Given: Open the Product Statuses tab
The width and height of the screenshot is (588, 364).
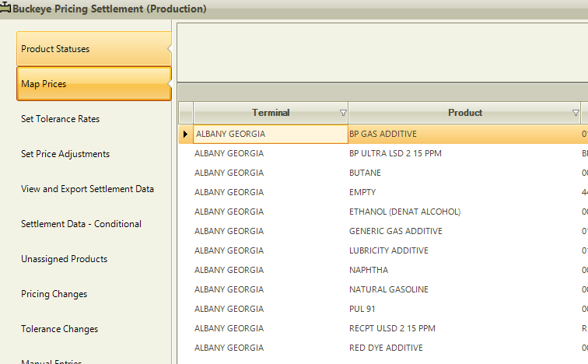Looking at the screenshot, I should coord(93,49).
